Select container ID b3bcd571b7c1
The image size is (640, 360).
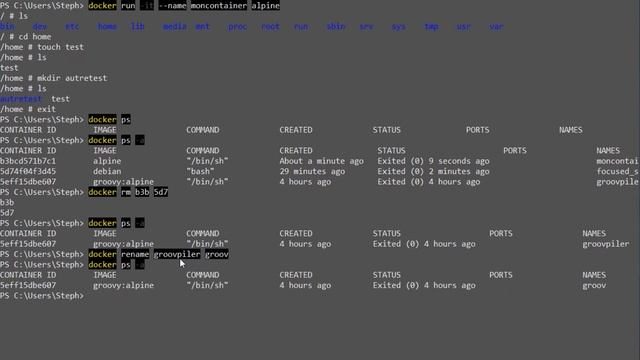(28, 161)
